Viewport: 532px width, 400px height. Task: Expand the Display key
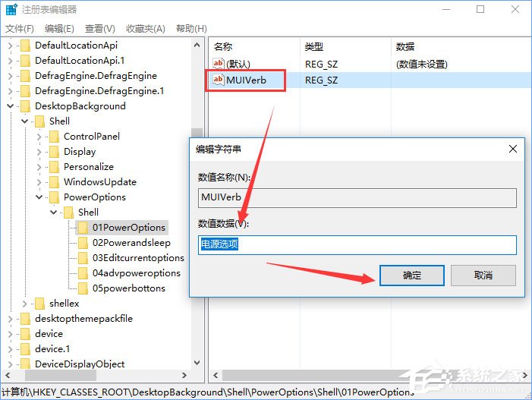pos(39,152)
